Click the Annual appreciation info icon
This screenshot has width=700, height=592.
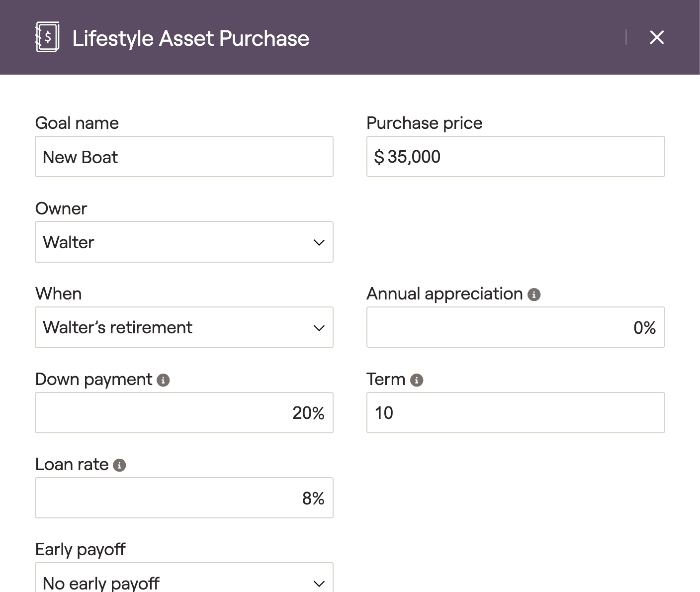pos(534,295)
